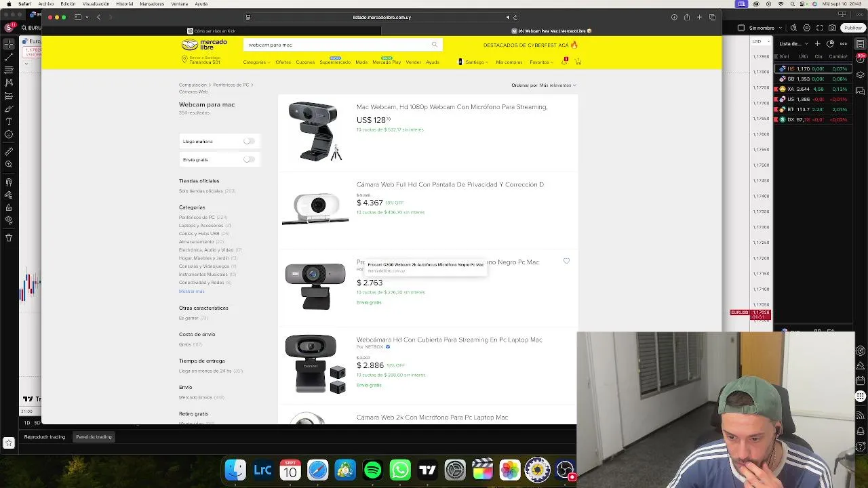Select the zoom in tool in TradingView
The image size is (868, 488).
click(9, 164)
